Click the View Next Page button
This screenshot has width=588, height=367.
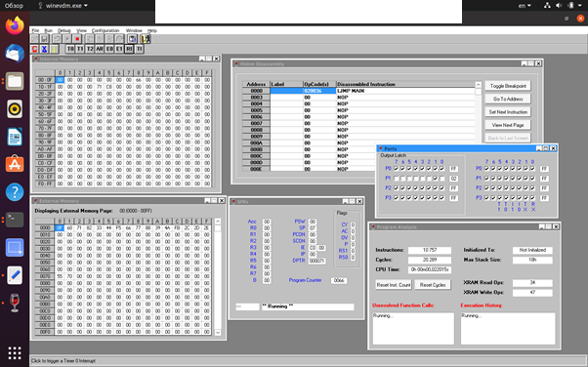point(508,125)
